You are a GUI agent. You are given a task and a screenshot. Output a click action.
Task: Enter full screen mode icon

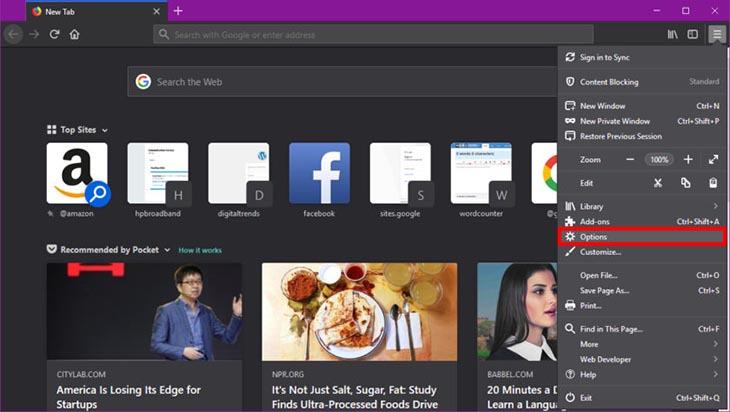(x=713, y=160)
